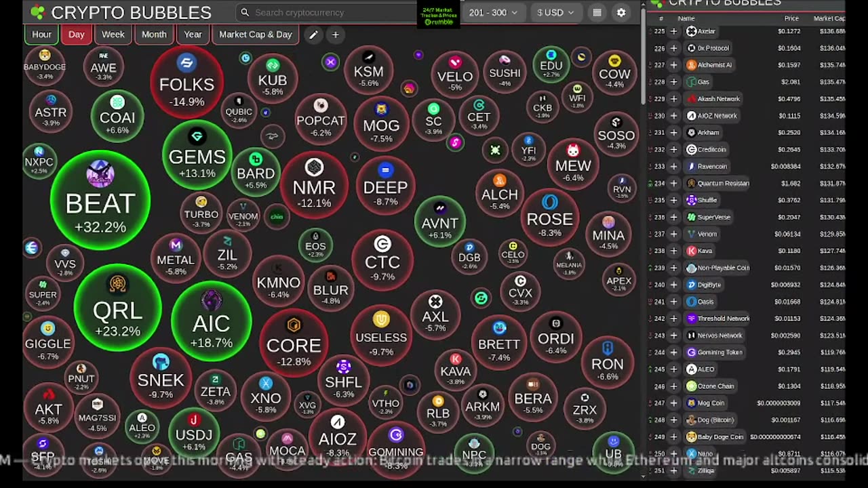This screenshot has height=488, width=868.
Task: Switch to the Week tab
Action: point(113,35)
